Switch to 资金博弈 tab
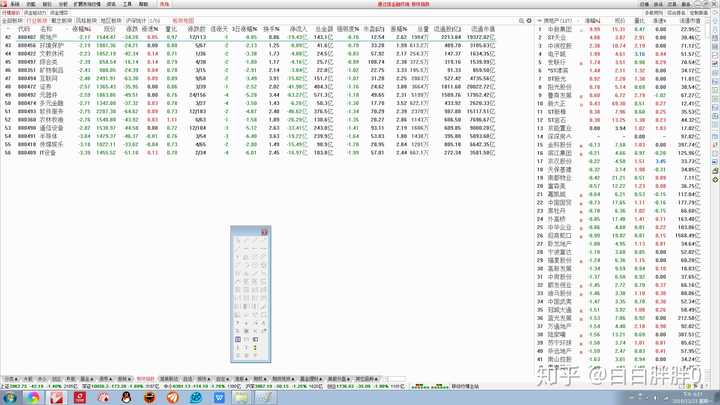The image size is (720, 405). coord(59,13)
